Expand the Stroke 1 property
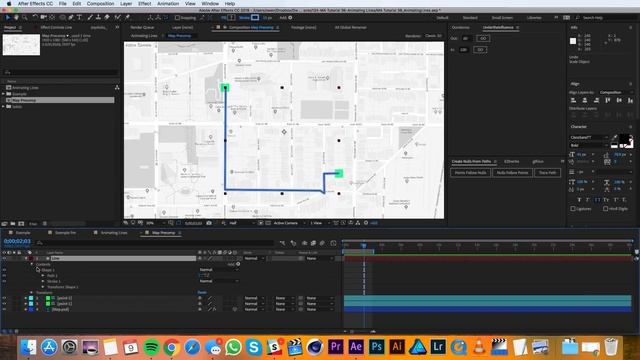This screenshot has height=360, width=640. [43, 281]
